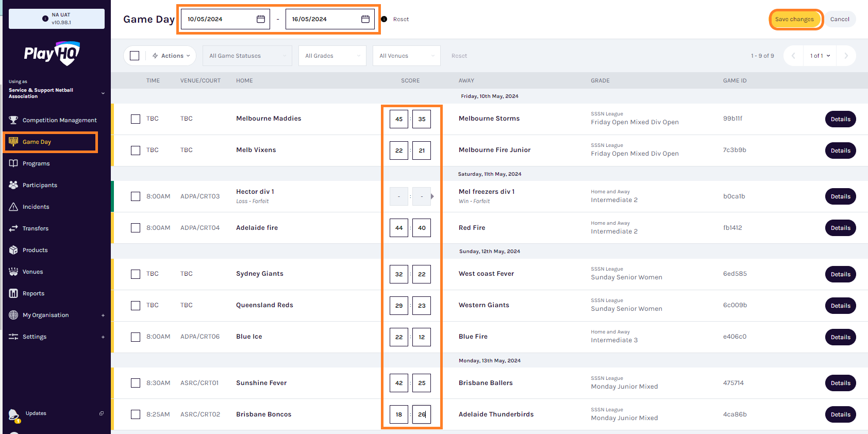This screenshot has height=434, width=868.
Task: Open the start date calendar picker icon
Action: click(261, 19)
